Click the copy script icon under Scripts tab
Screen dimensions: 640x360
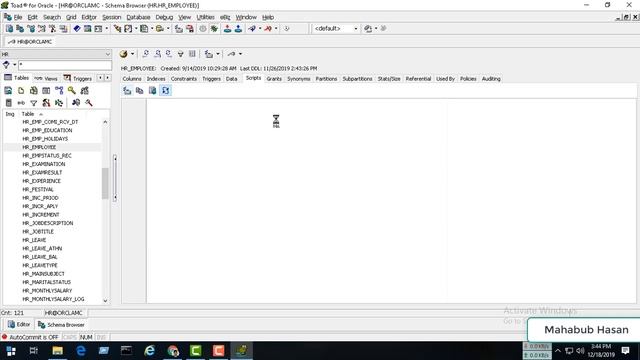coord(140,91)
